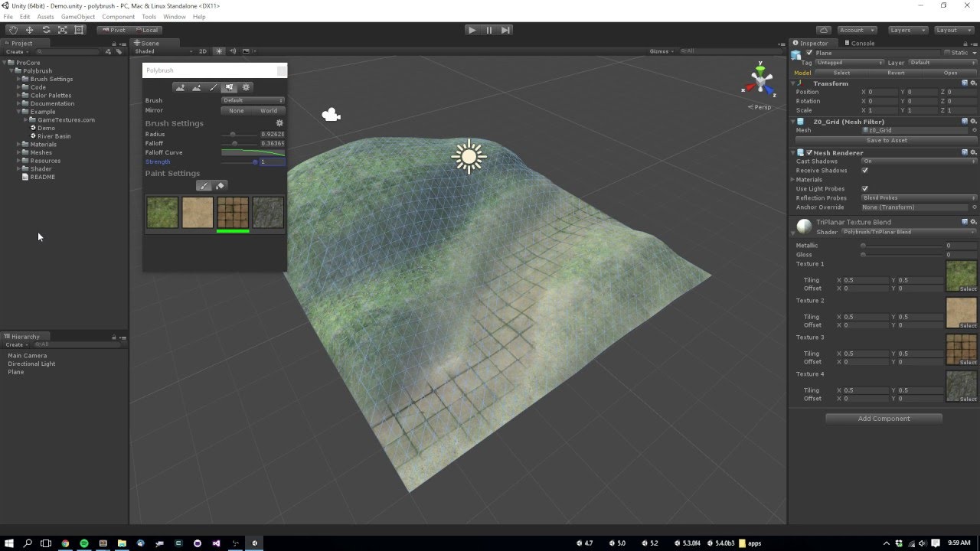Open the Component menu

point(118,16)
